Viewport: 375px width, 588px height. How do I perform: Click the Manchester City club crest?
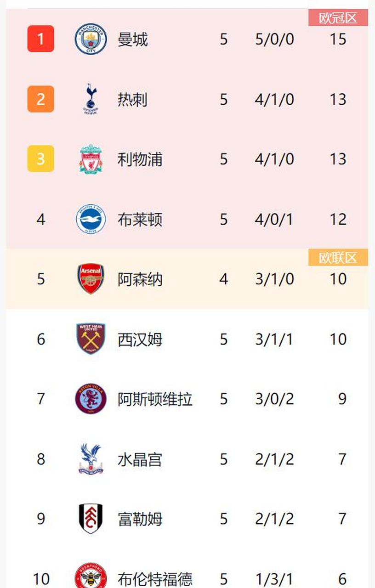click(91, 40)
